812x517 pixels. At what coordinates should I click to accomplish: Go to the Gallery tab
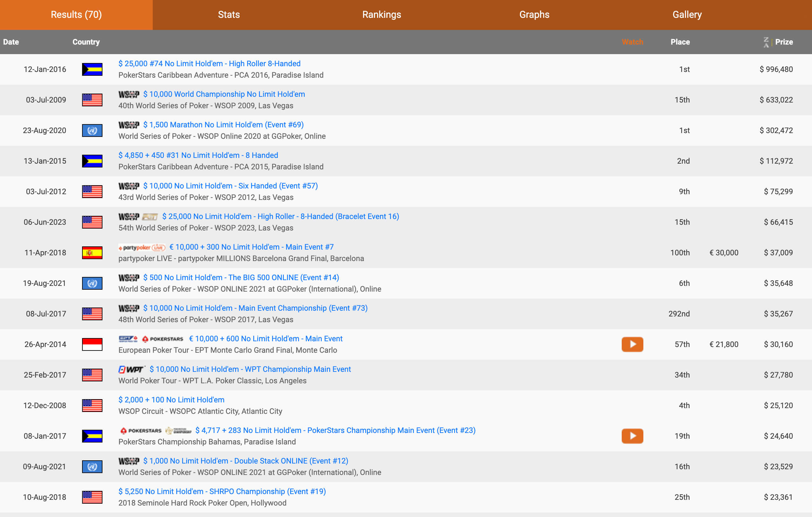coord(687,15)
